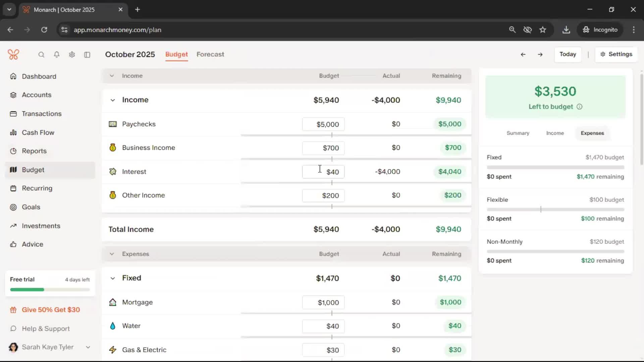Click the gear icon beside the bell
This screenshot has width=644, height=362.
(x=72, y=55)
